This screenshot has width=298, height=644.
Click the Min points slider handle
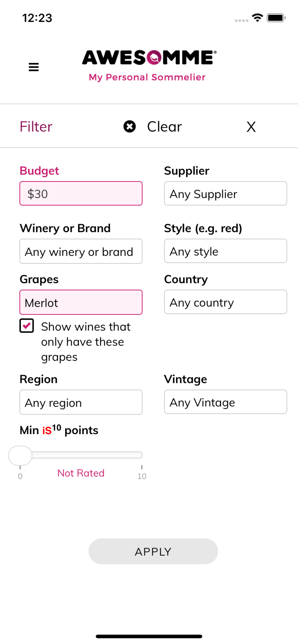point(20,455)
